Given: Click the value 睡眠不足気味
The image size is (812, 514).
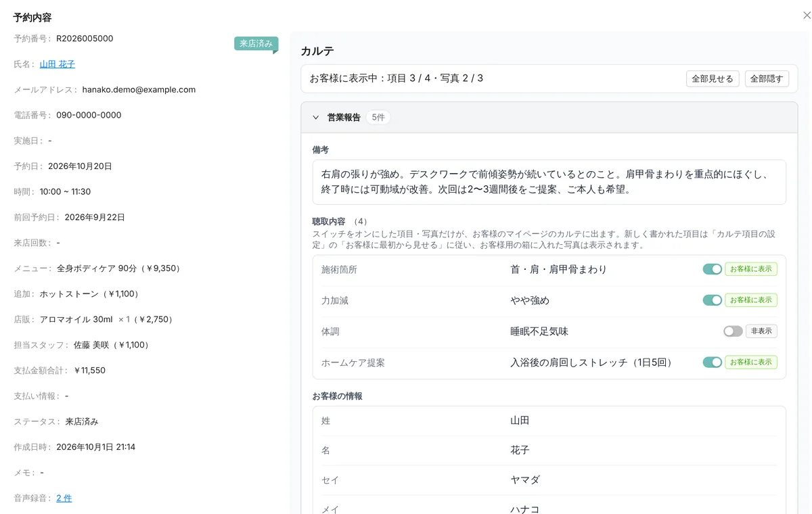Looking at the screenshot, I should pyautogui.click(x=539, y=331).
